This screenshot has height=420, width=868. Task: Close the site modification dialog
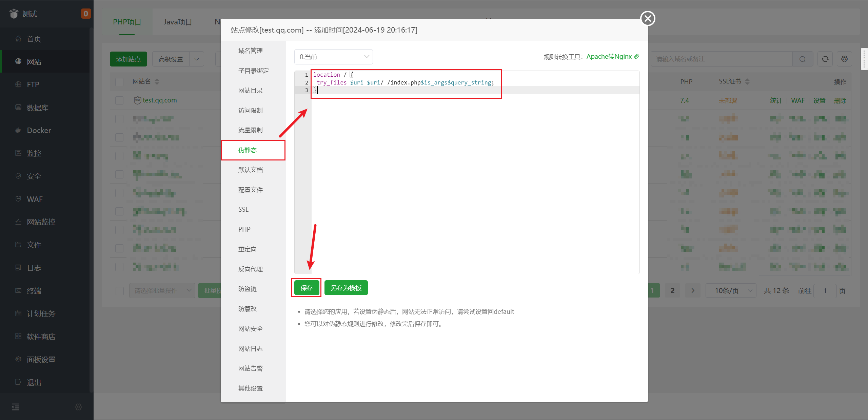pos(647,18)
